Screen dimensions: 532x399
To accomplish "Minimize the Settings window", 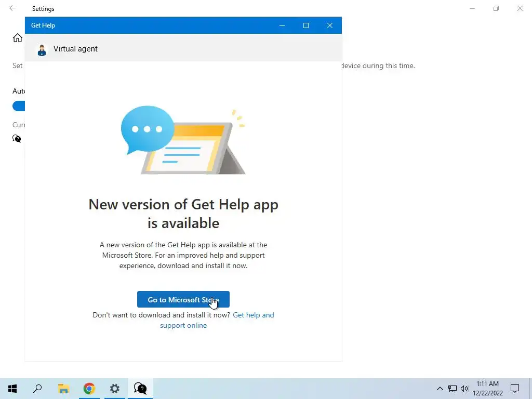I will (x=472, y=8).
